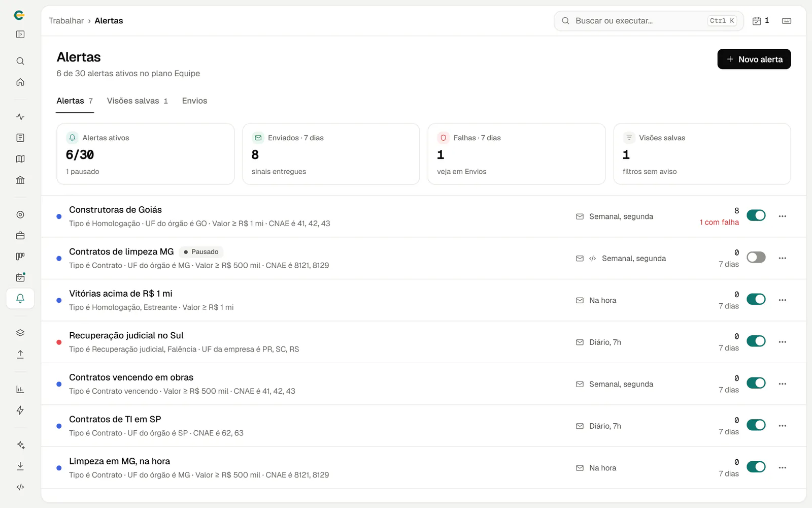The image size is (812, 508).
Task: Click the 1 com falha link
Action: click(x=719, y=223)
